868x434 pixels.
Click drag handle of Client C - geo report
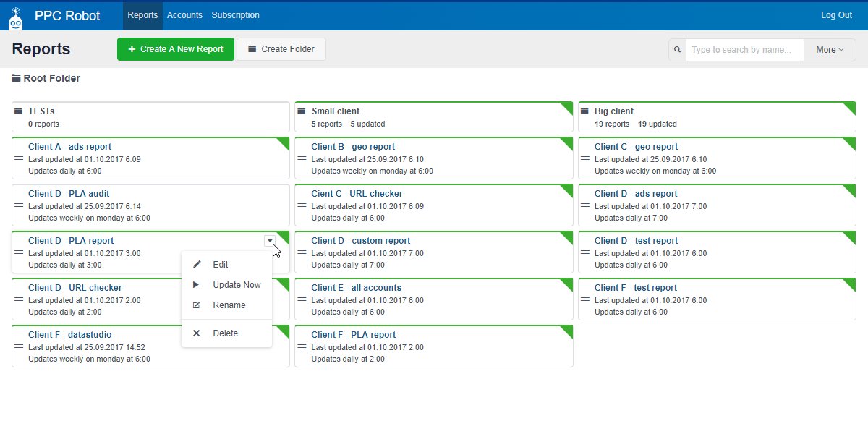click(x=585, y=158)
